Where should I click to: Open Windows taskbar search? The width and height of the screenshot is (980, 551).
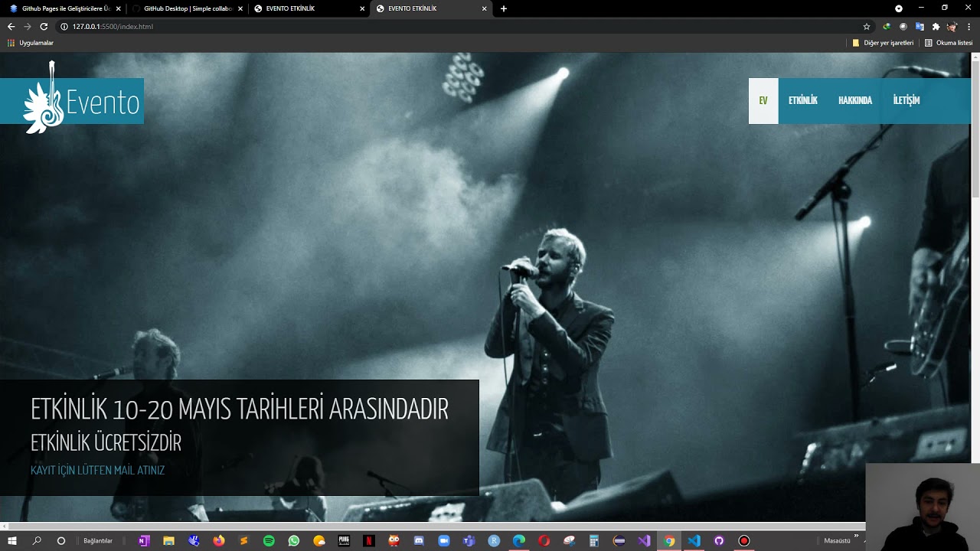37,540
